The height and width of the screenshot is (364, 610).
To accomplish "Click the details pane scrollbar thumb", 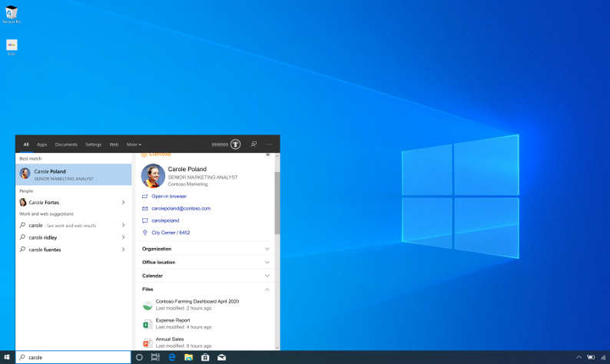I will [x=277, y=203].
